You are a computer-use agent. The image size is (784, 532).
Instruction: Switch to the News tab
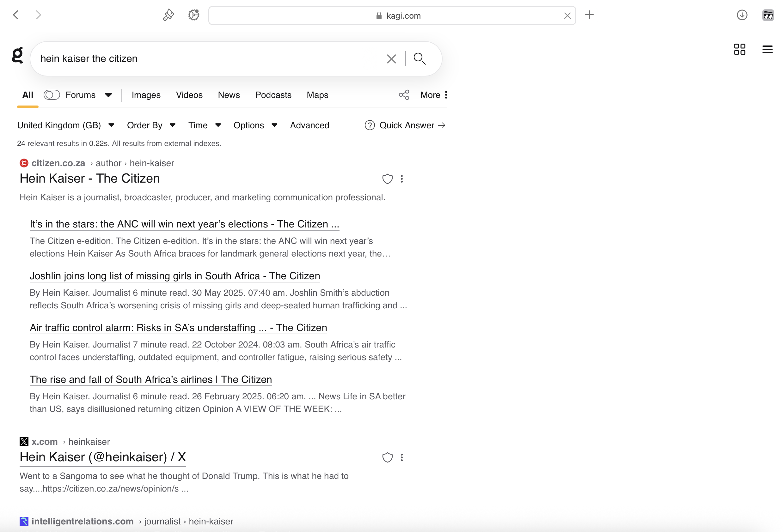pyautogui.click(x=229, y=95)
